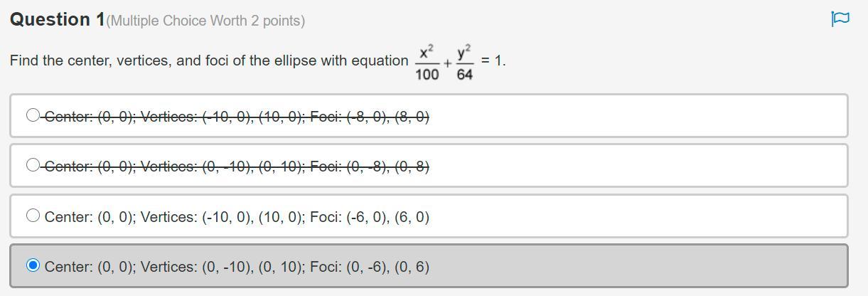The width and height of the screenshot is (868, 296).
Task: Click the "Question 1" heading
Action: click(x=57, y=19)
